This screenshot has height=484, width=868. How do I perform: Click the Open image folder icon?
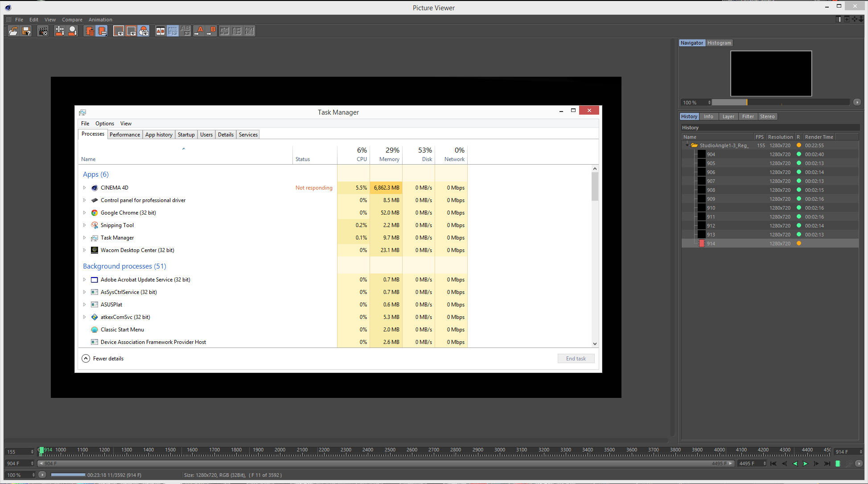tap(13, 31)
